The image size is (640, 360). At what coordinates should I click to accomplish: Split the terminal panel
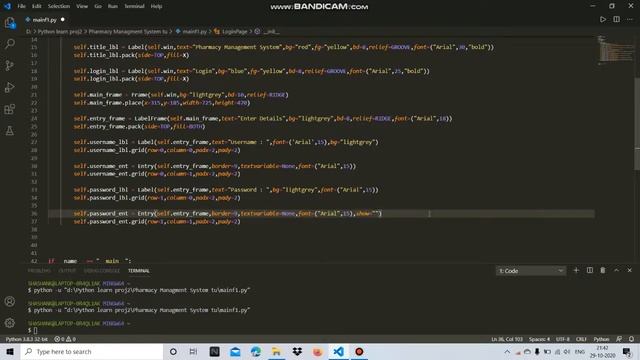(x=589, y=270)
